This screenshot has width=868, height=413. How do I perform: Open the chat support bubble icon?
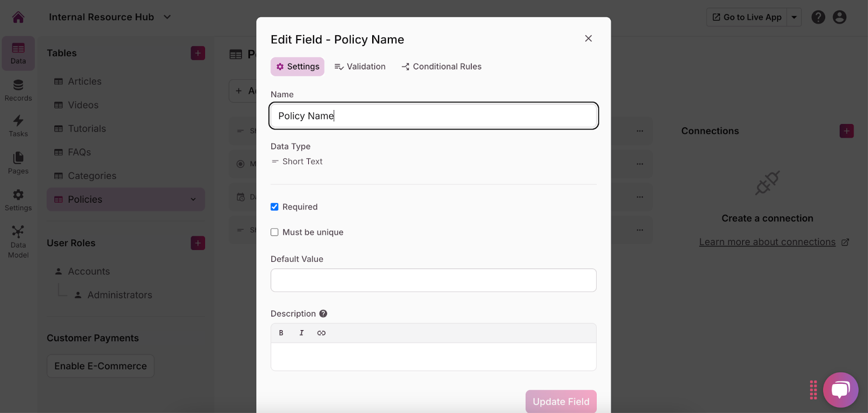(x=840, y=389)
